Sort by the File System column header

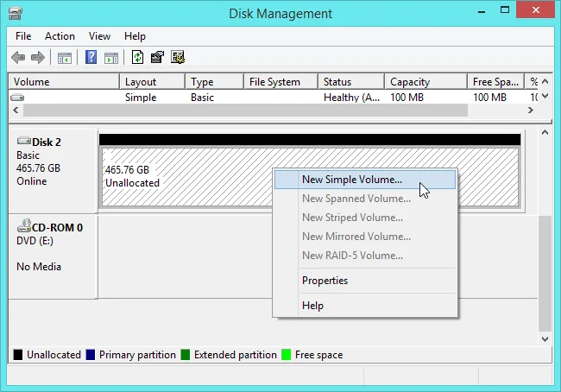[x=281, y=82]
